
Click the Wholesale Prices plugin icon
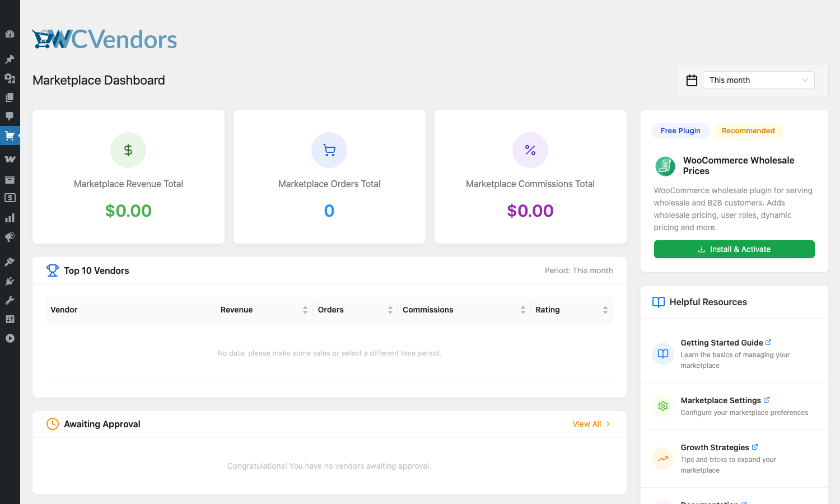665,166
